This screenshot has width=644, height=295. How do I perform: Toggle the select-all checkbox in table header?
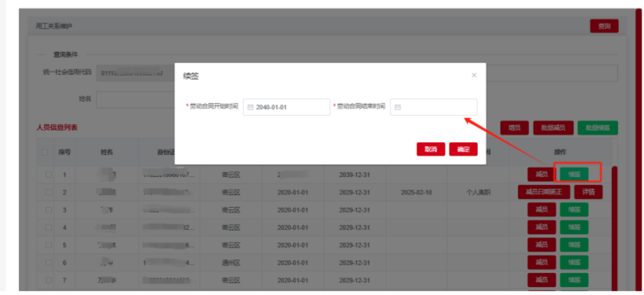coord(45,152)
